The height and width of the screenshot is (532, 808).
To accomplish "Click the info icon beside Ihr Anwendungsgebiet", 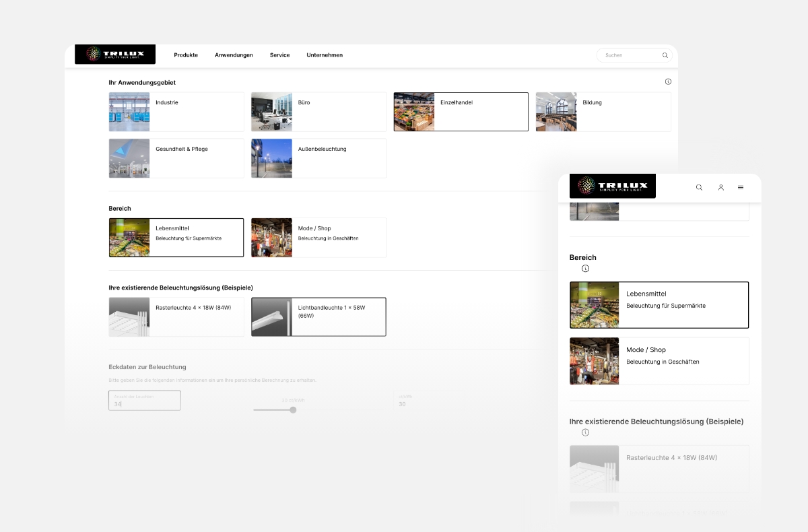I will point(668,81).
